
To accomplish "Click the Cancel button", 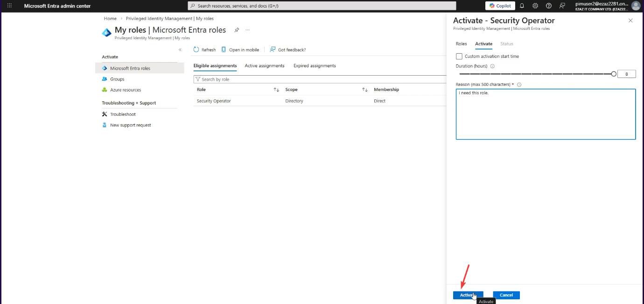I will pos(506,295).
